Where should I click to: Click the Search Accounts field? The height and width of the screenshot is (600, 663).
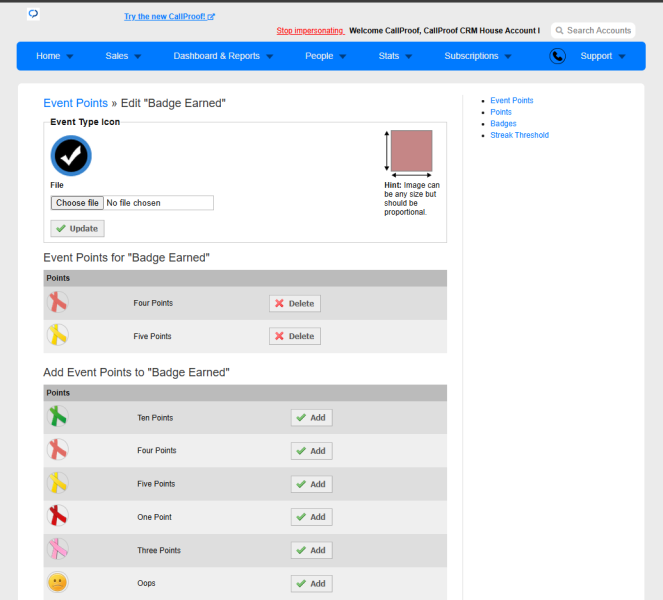click(593, 30)
